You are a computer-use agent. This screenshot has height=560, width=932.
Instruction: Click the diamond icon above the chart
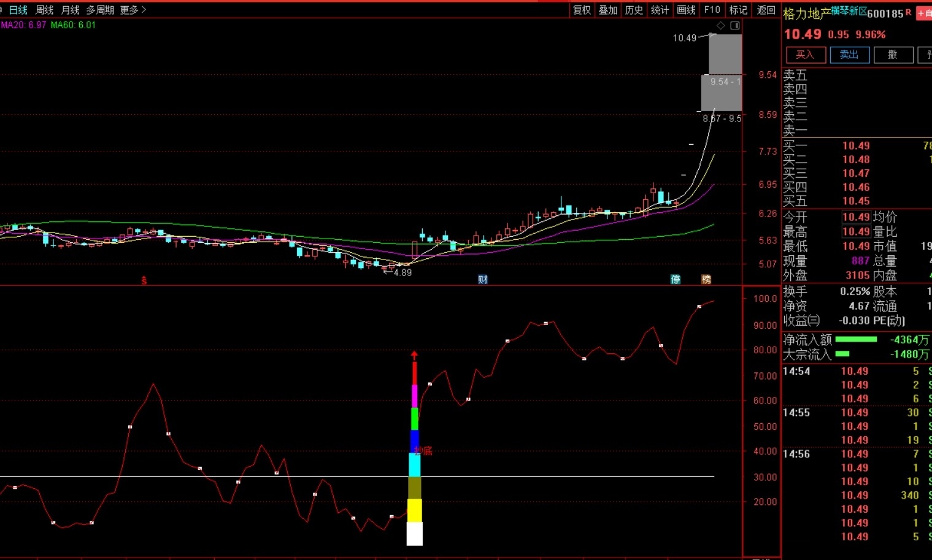coord(721,25)
